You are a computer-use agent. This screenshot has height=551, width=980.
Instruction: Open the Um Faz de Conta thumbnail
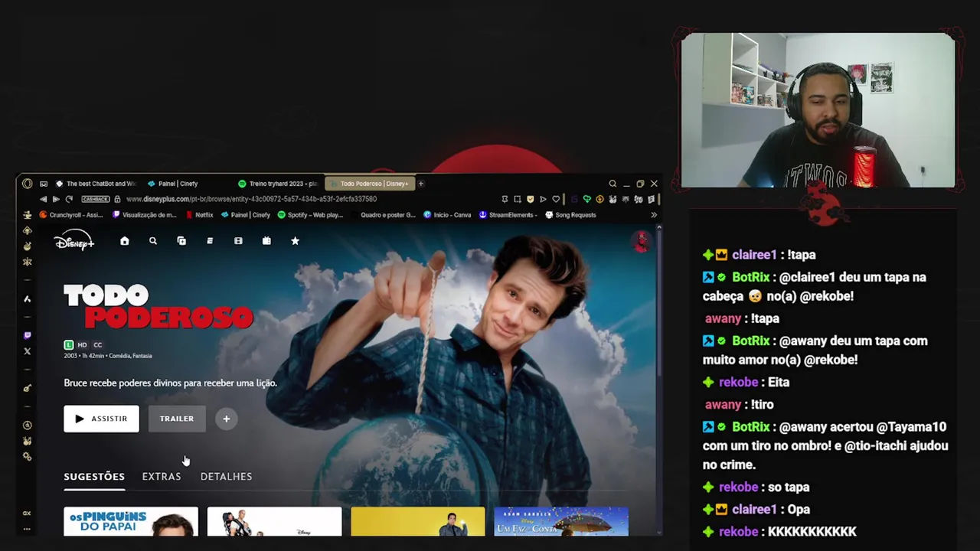561,521
